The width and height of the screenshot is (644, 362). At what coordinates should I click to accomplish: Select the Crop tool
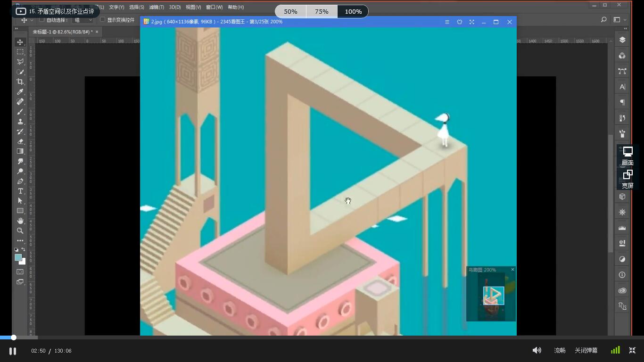point(20,82)
